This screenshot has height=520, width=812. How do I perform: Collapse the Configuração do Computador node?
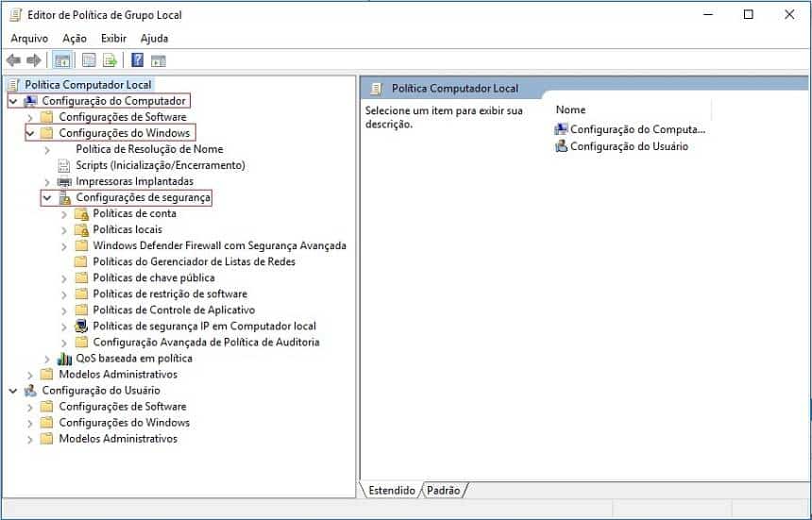click(13, 101)
